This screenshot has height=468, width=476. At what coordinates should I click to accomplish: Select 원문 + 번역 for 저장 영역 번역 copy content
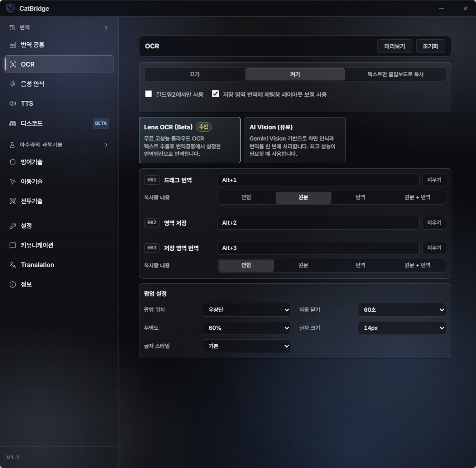tap(417, 265)
